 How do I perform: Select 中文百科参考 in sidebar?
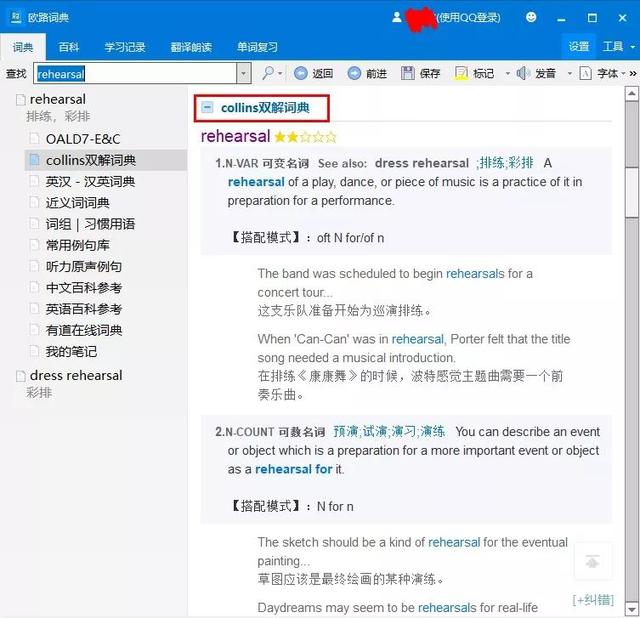[x=84, y=287]
